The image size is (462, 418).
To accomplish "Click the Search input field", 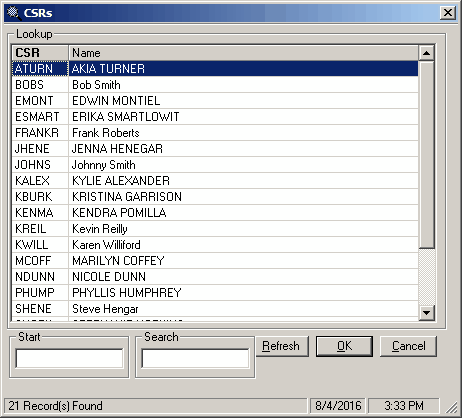I will [x=195, y=358].
